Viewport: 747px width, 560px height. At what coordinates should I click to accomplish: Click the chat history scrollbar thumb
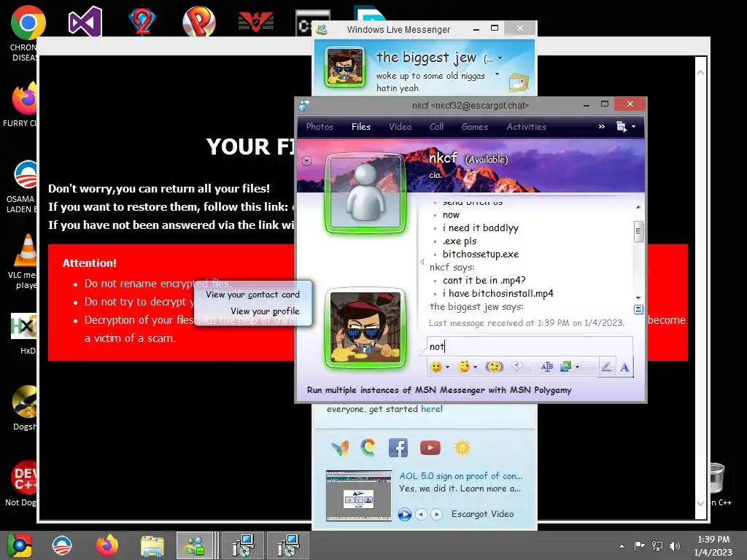click(638, 231)
